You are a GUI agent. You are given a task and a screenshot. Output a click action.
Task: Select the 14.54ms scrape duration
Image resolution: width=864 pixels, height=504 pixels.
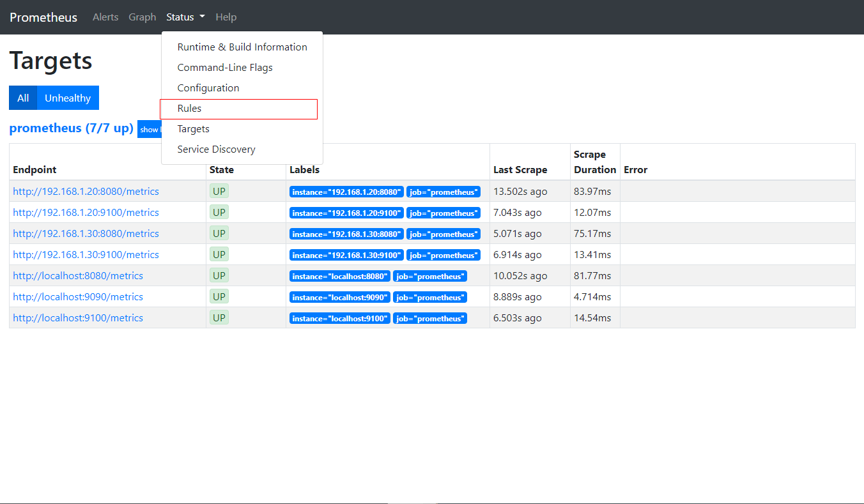click(x=592, y=318)
